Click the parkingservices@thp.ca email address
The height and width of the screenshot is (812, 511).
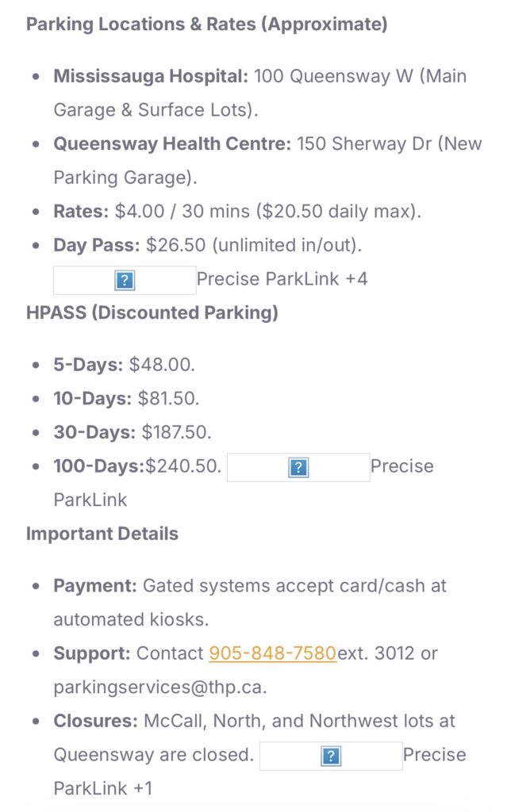159,687
